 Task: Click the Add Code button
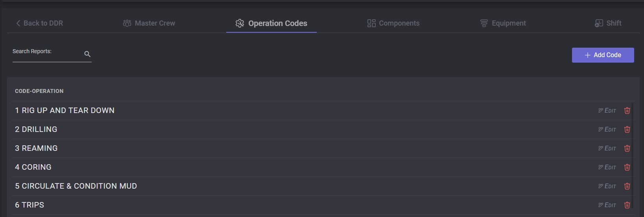[603, 55]
